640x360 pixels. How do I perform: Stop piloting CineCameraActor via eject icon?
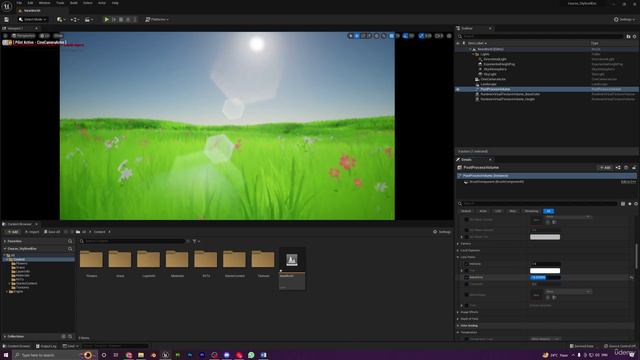point(5,42)
